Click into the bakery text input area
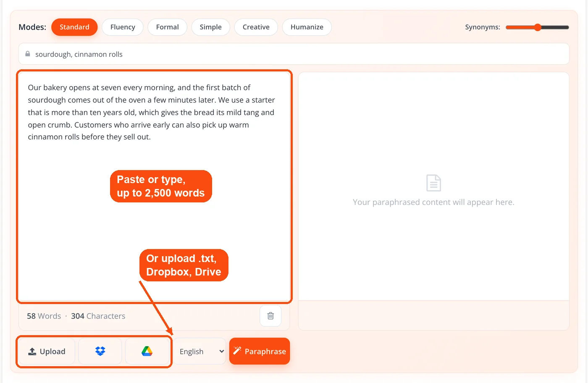 pos(154,186)
